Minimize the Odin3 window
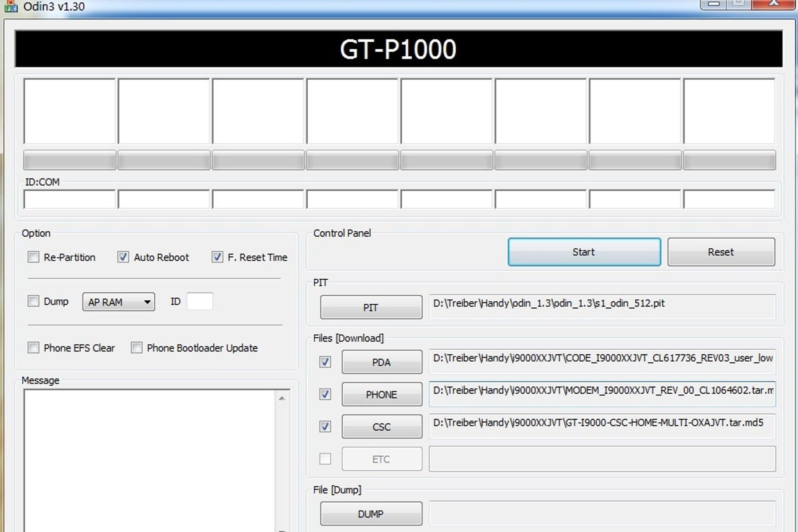This screenshot has width=798, height=532. click(x=713, y=4)
